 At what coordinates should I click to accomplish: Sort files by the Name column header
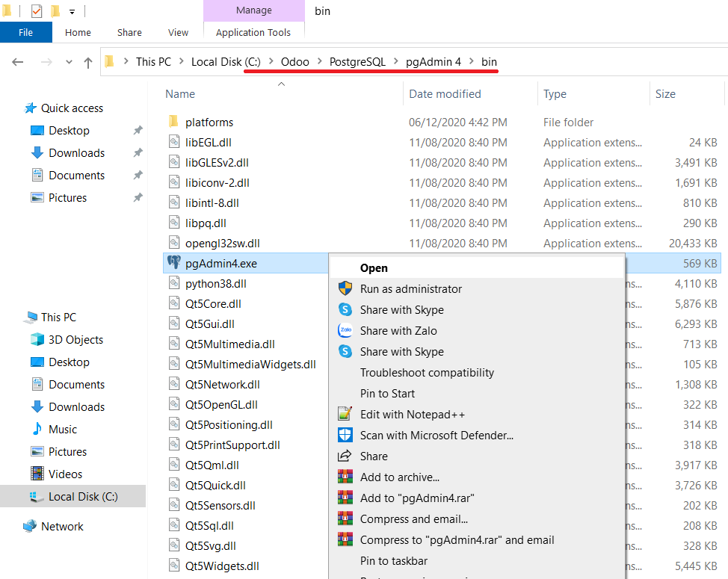pyautogui.click(x=282, y=93)
